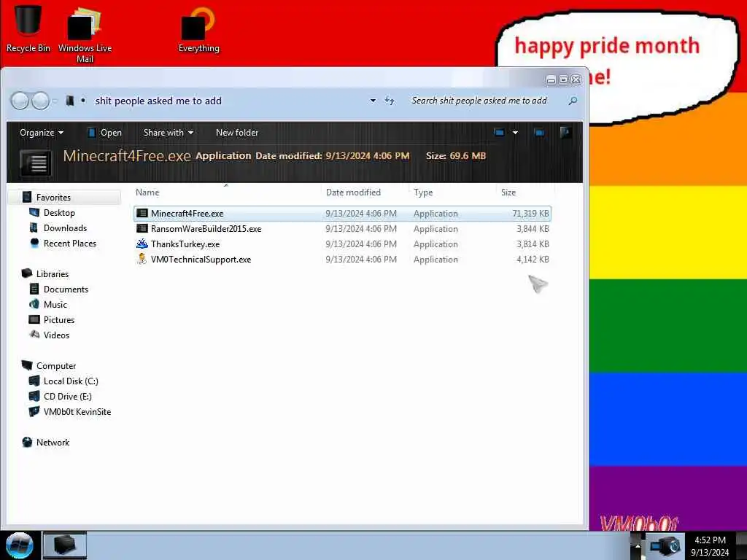Go back with the Back arrow button
747x560 pixels.
(x=20, y=101)
